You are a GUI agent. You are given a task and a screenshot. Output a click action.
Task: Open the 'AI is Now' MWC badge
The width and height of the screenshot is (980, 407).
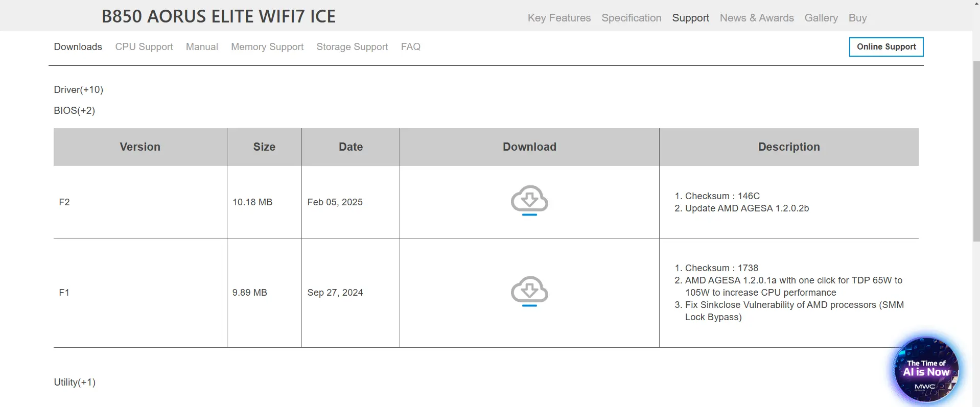[926, 370]
